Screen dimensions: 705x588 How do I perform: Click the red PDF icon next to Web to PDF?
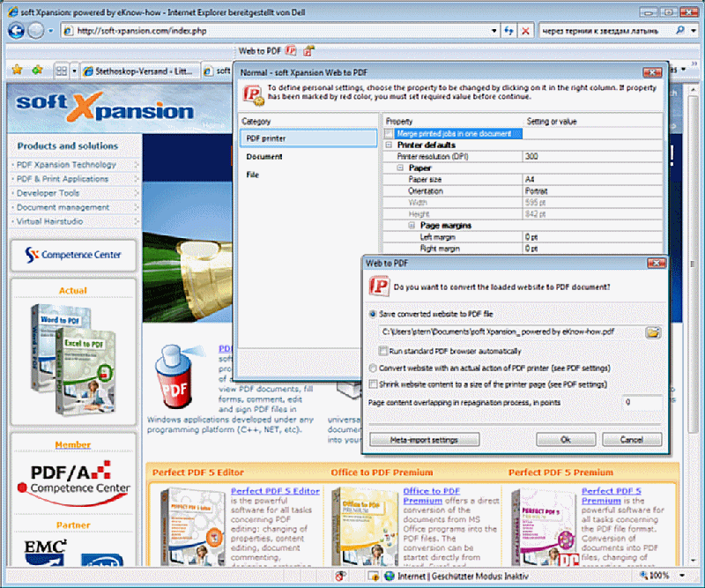click(x=291, y=50)
